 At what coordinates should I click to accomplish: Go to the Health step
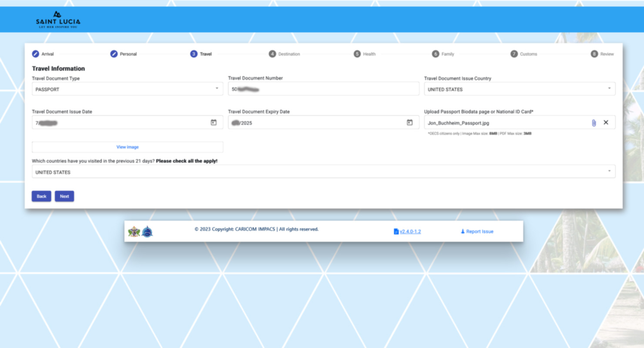click(x=365, y=54)
